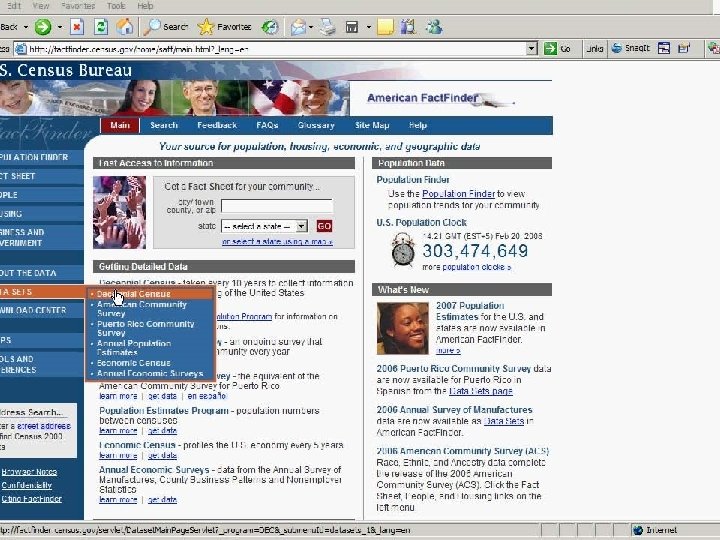The image size is (720, 540).
Task: Expand the Mail button dropdown arrow
Action: tap(311, 27)
